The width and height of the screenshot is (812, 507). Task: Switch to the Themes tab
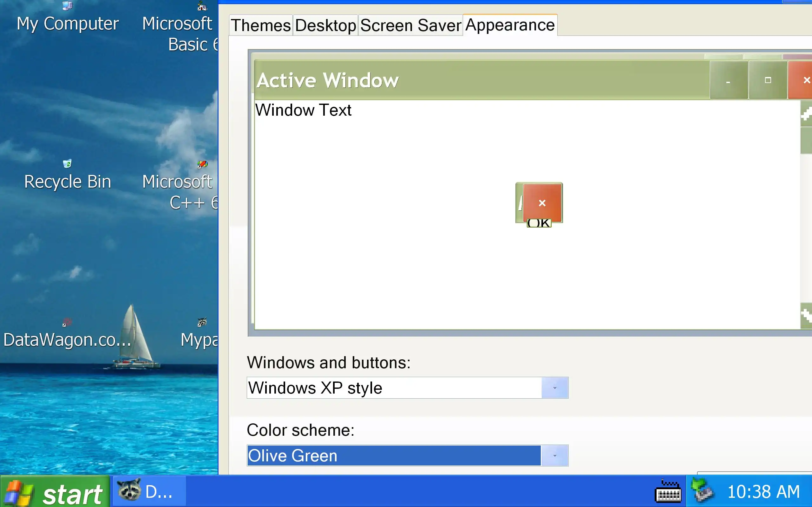[x=261, y=25]
